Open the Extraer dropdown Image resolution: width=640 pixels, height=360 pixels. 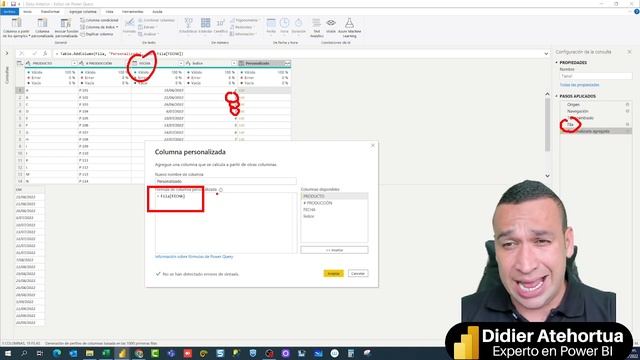click(x=147, y=27)
